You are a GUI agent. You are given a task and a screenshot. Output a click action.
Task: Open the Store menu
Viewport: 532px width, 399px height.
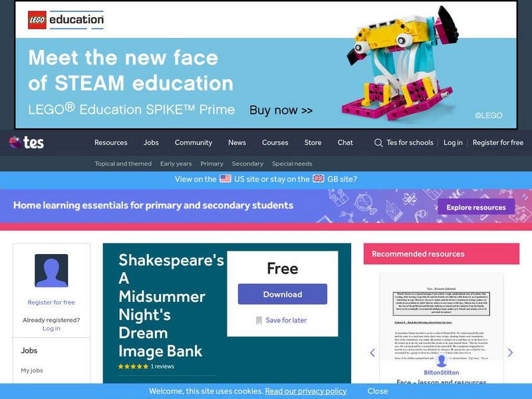(313, 142)
